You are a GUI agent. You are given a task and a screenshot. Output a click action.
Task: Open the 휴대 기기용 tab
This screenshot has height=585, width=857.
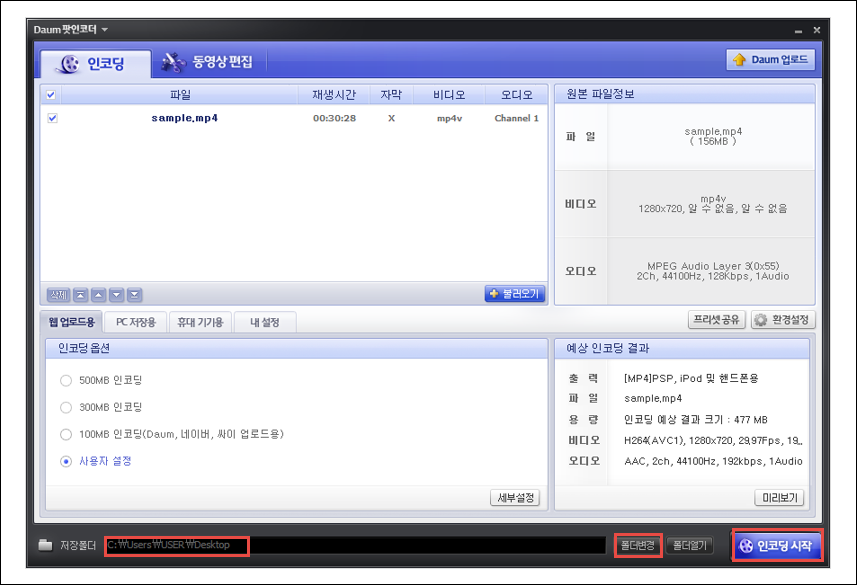click(x=200, y=322)
